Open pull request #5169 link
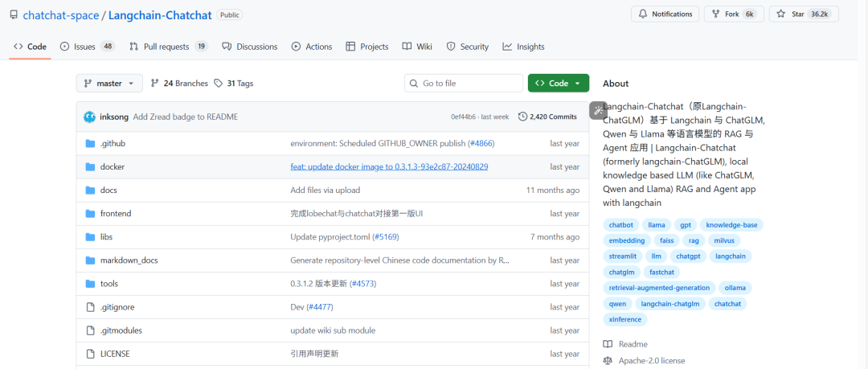 pos(385,236)
